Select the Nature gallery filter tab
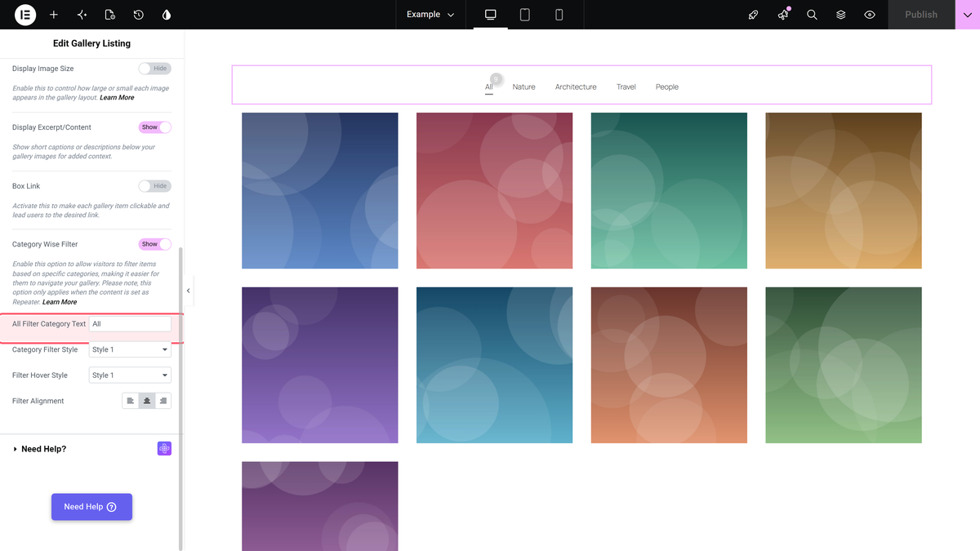Screen dimensions: 980x551 (524, 87)
